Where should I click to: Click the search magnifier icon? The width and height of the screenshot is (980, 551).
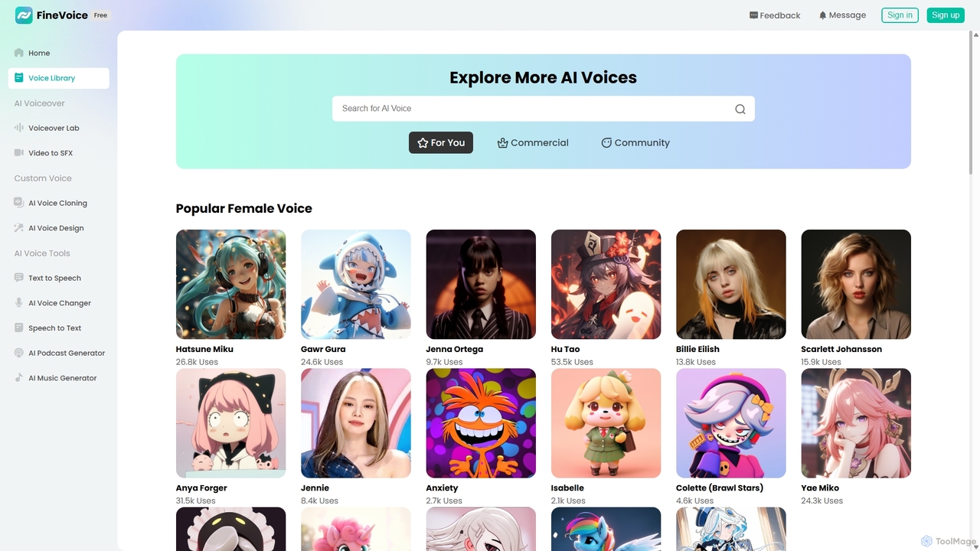click(740, 109)
